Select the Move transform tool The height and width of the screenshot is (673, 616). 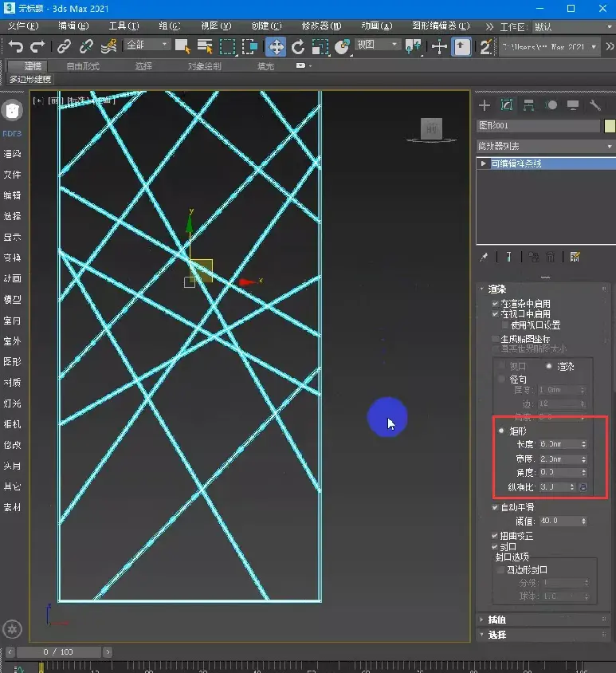point(276,46)
